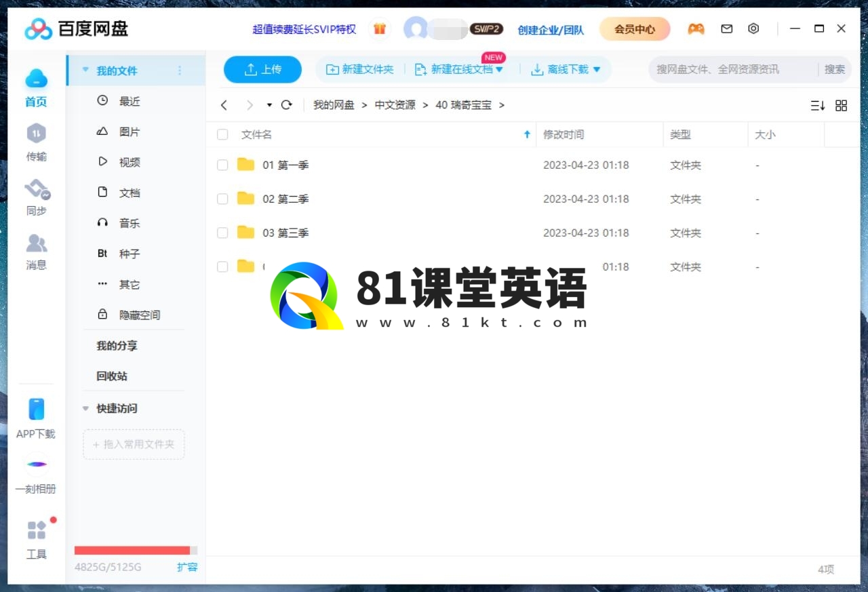The width and height of the screenshot is (868, 592).
Task: Click the 搜索 search button
Action: (835, 69)
